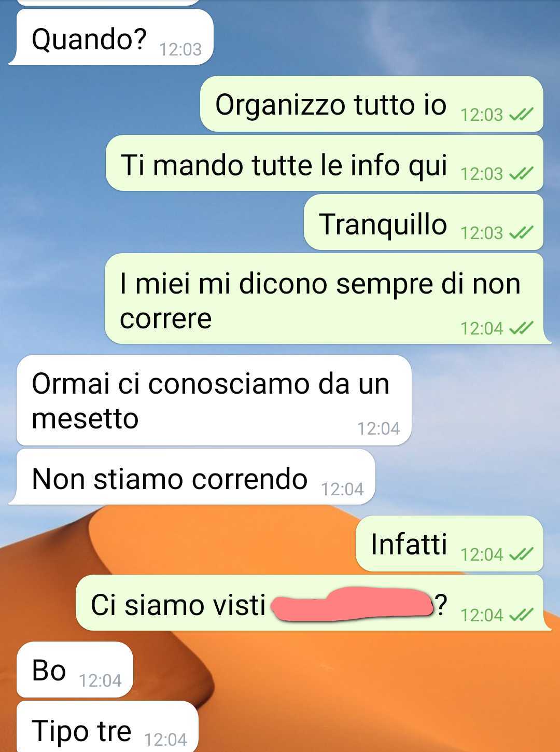Tap the 12:04 timestamp on "Non stiamo correndo"

[342, 489]
